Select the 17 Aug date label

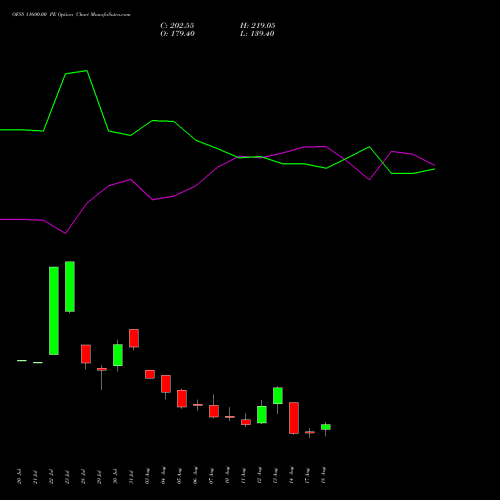(x=307, y=476)
